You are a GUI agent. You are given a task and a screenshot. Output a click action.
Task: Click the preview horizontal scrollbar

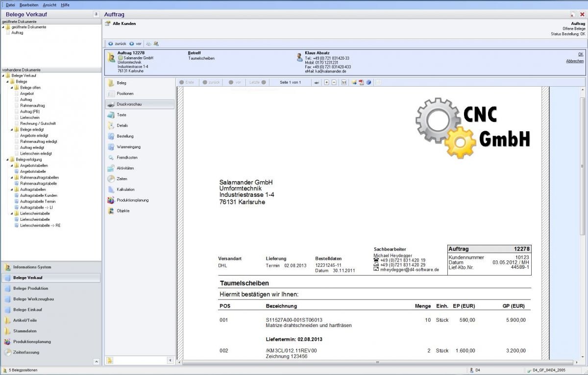click(378, 363)
